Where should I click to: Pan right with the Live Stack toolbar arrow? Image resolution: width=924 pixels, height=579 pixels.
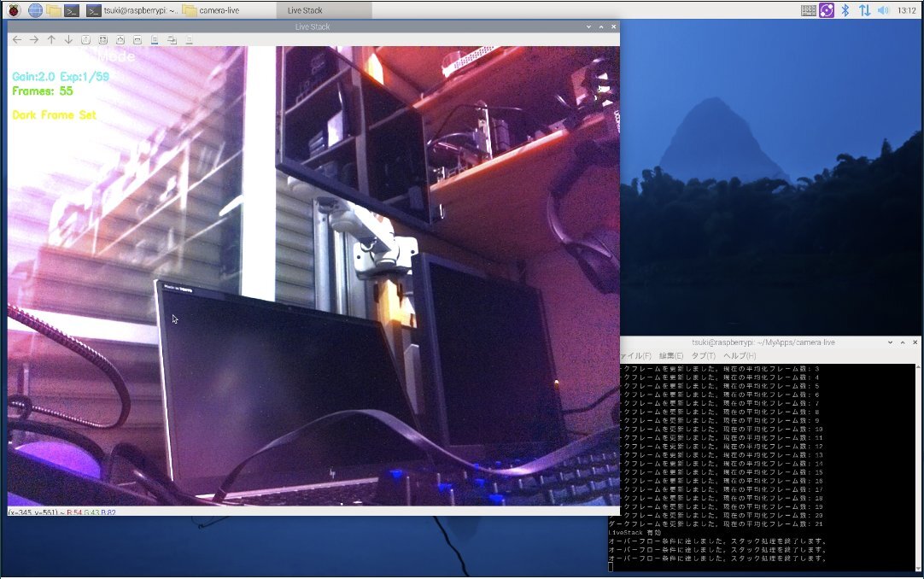tap(34, 39)
